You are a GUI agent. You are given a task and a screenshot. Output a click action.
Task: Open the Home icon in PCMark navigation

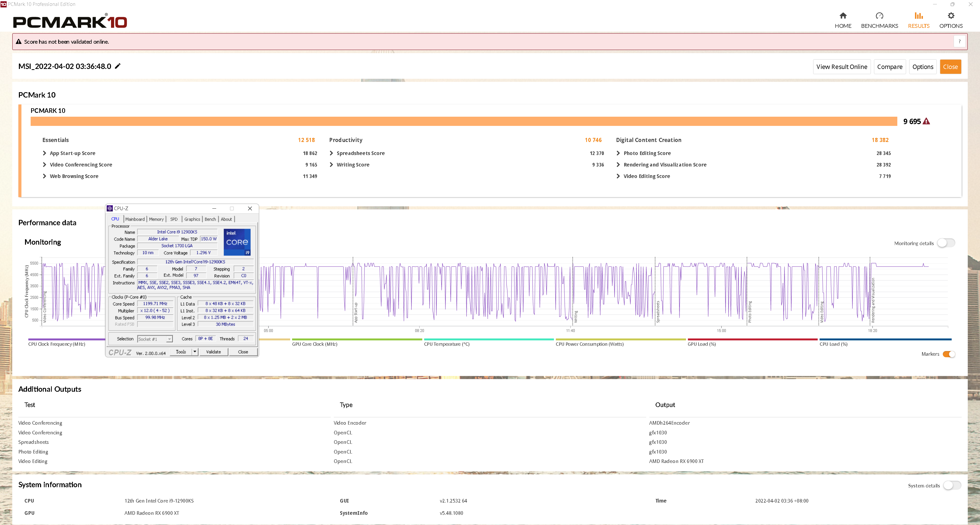(843, 16)
